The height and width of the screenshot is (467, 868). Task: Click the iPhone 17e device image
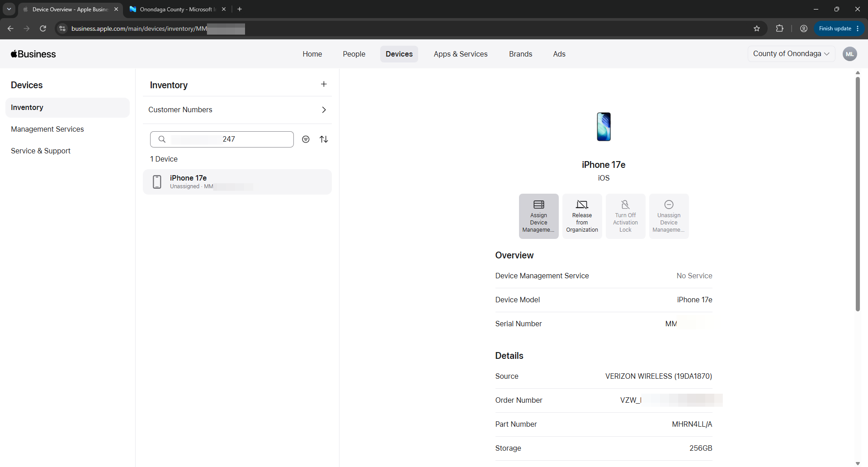604,127
